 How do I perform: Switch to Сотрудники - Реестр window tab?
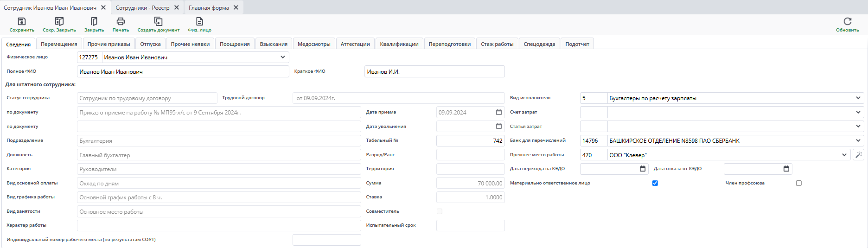pos(142,8)
